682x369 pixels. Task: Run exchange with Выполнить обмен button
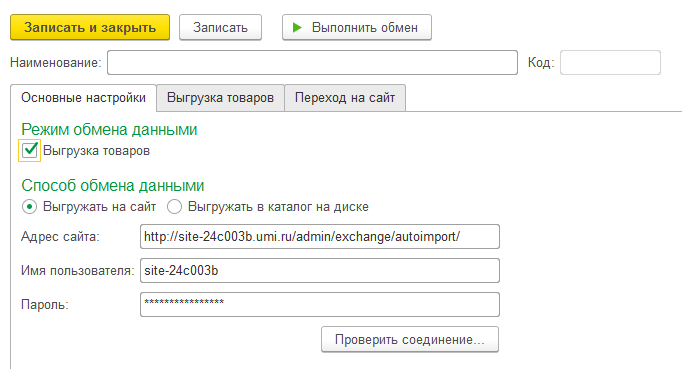point(357,27)
